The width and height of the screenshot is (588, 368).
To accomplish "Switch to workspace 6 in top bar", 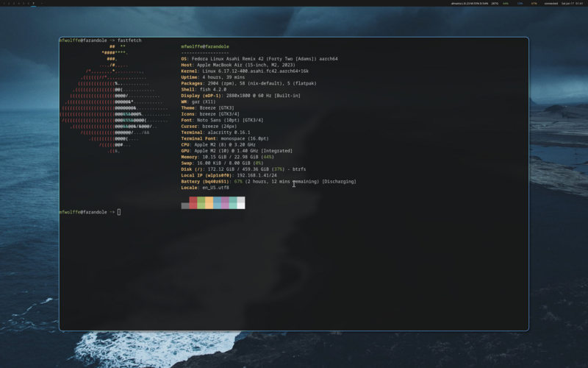I will coord(29,4).
